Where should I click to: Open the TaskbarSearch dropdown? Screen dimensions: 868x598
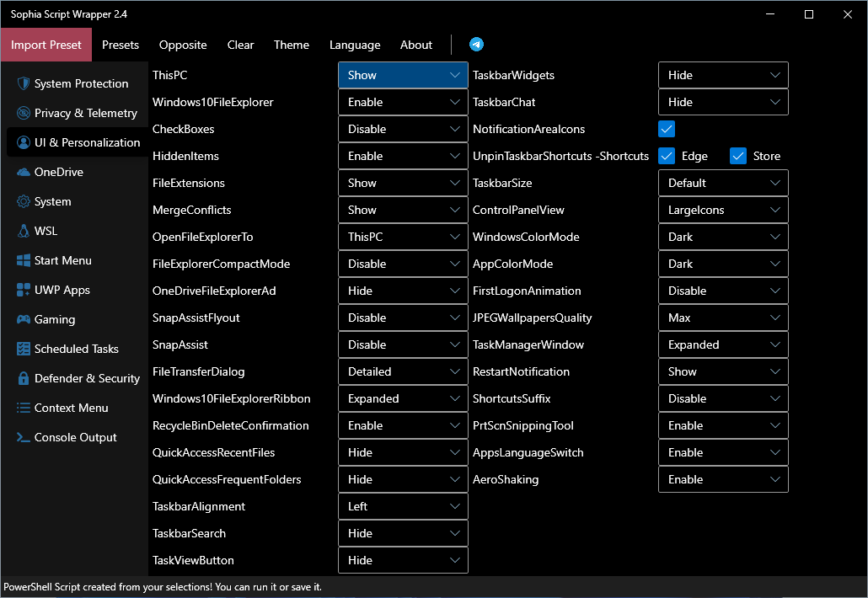pos(403,534)
